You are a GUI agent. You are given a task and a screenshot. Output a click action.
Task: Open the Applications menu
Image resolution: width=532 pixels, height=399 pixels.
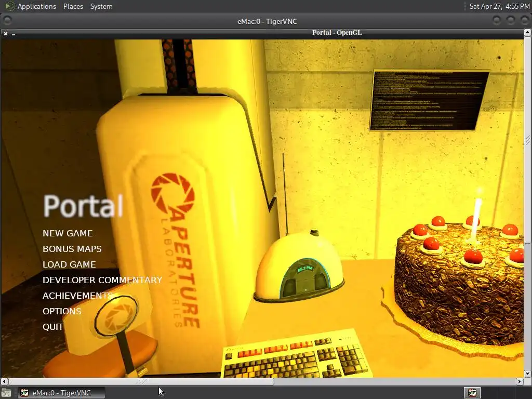pyautogui.click(x=37, y=6)
